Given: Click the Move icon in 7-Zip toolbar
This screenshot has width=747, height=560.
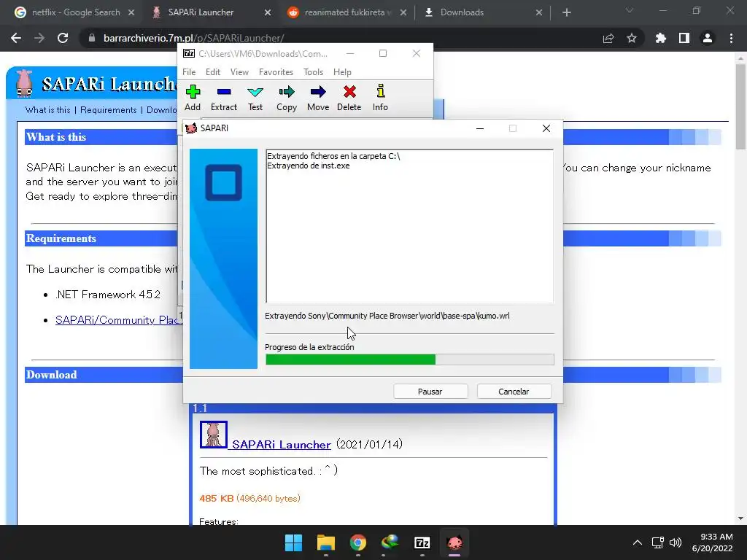Looking at the screenshot, I should [318, 98].
